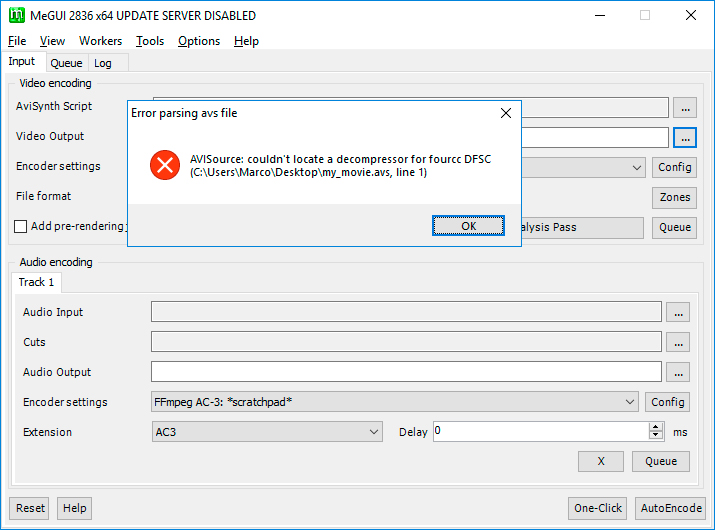The image size is (715, 530).
Task: Open the Workers menu
Action: click(100, 41)
